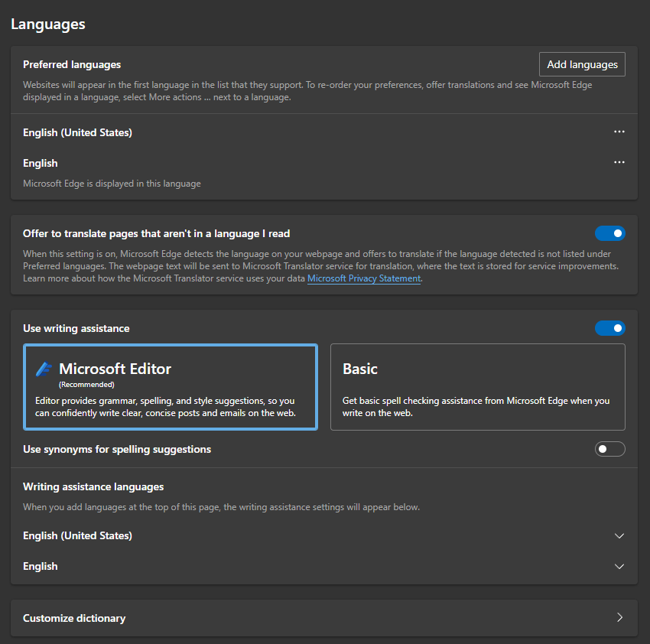
Task: Turn off the translate pages offer toggle
Action: [609, 233]
